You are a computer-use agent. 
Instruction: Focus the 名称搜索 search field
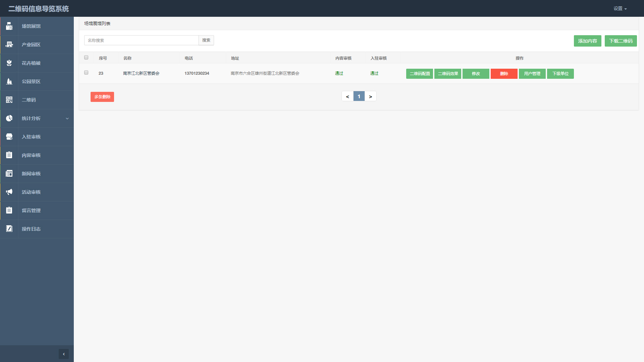tap(141, 40)
